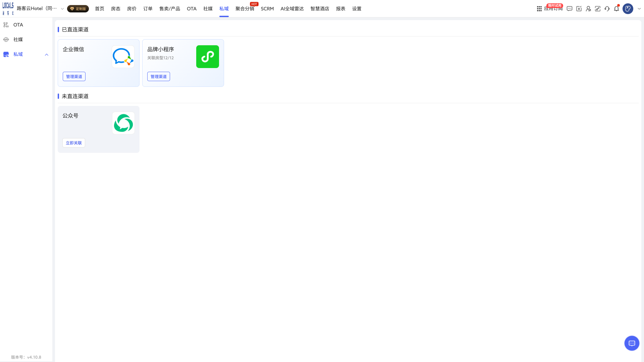Click the 版本号 v4.10.8 text
Screen dimensions: 644x362
[x=26, y=357]
